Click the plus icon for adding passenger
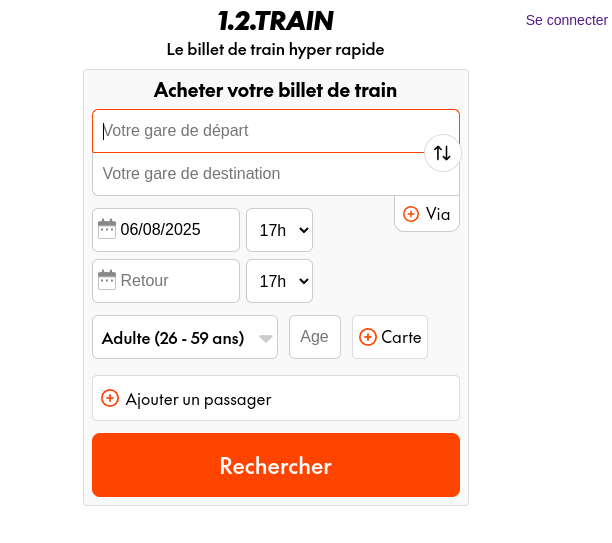The width and height of the screenshot is (612, 543). pyautogui.click(x=110, y=398)
